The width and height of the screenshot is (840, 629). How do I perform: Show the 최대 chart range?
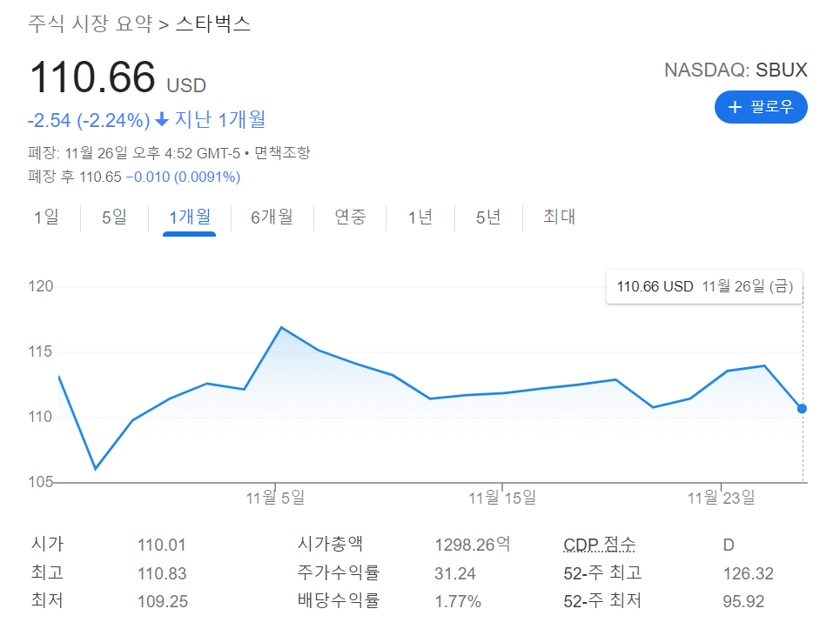pos(560,217)
